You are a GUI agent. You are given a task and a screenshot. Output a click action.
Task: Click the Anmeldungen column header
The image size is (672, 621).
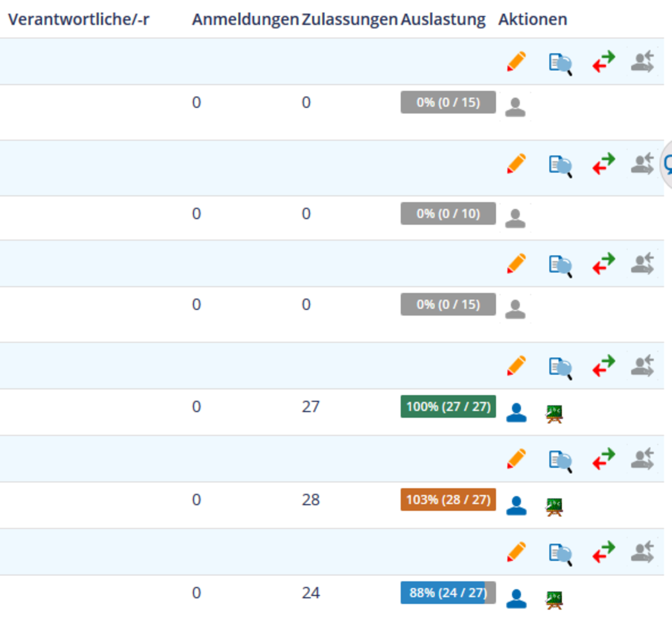click(x=245, y=19)
